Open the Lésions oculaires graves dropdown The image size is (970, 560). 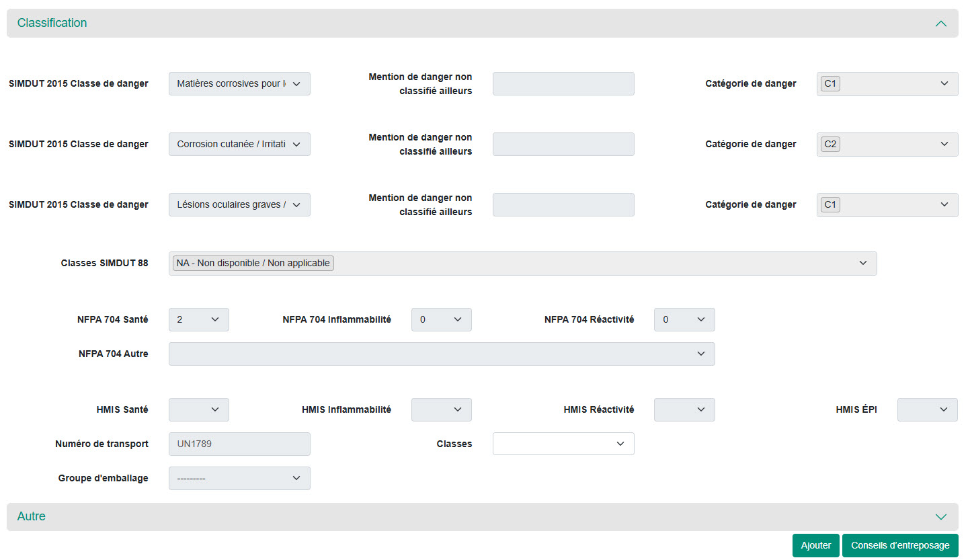pos(239,204)
